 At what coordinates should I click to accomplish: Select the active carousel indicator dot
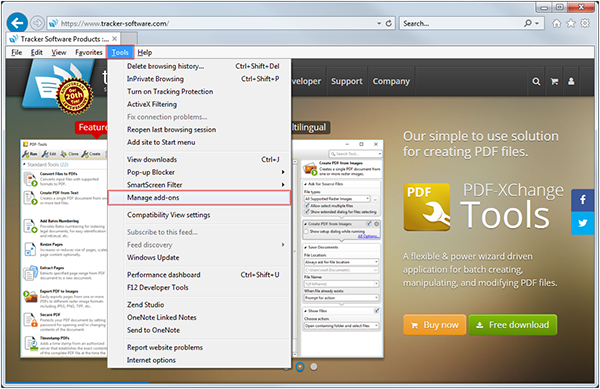point(300,367)
